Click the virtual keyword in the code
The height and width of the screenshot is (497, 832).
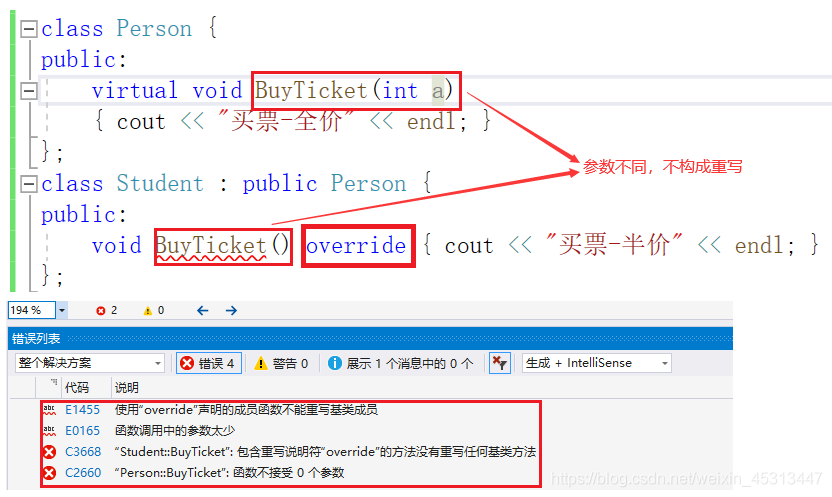tap(135, 91)
